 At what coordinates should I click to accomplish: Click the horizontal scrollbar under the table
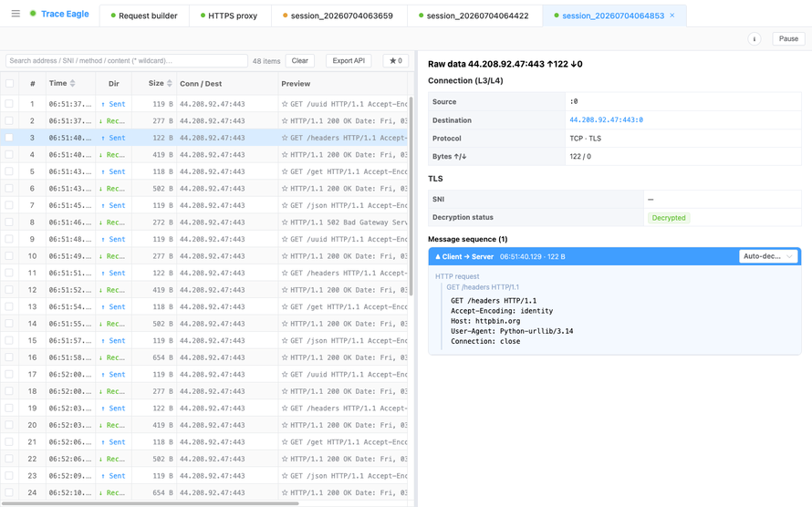tap(151, 503)
